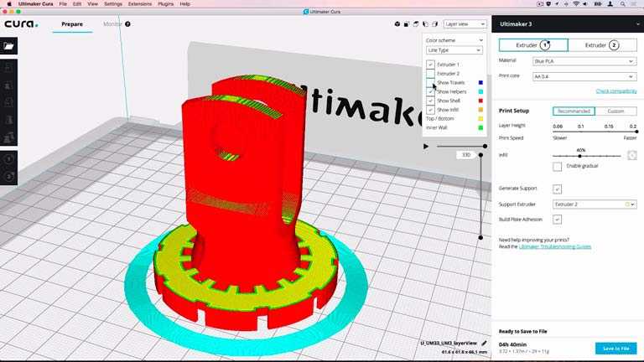Select Recommended print setup mode
Image resolution: width=644 pixels, height=362 pixels.
(x=574, y=111)
